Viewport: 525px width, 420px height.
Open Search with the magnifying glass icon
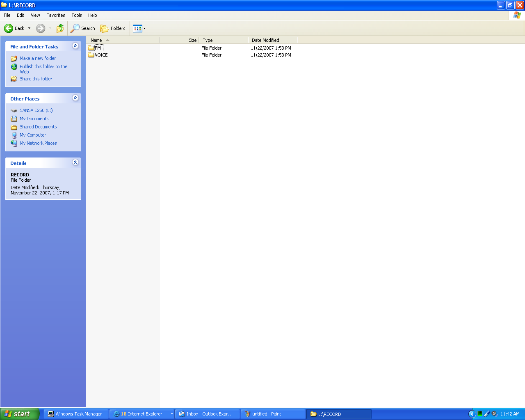[75, 28]
